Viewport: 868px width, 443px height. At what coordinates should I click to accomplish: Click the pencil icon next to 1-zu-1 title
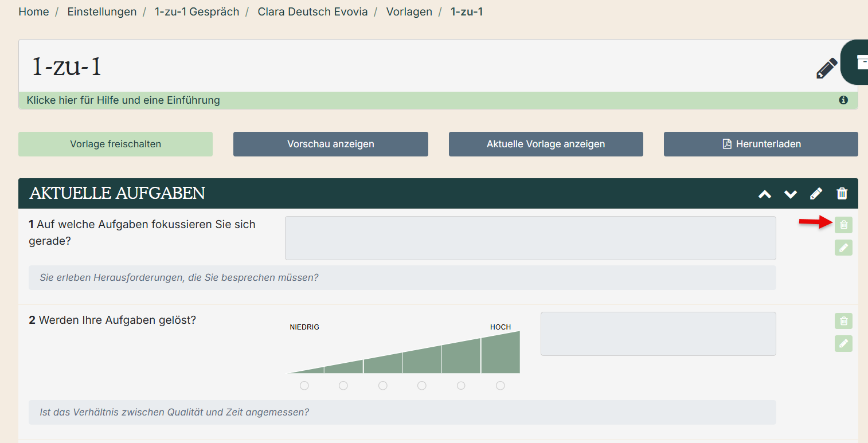827,68
